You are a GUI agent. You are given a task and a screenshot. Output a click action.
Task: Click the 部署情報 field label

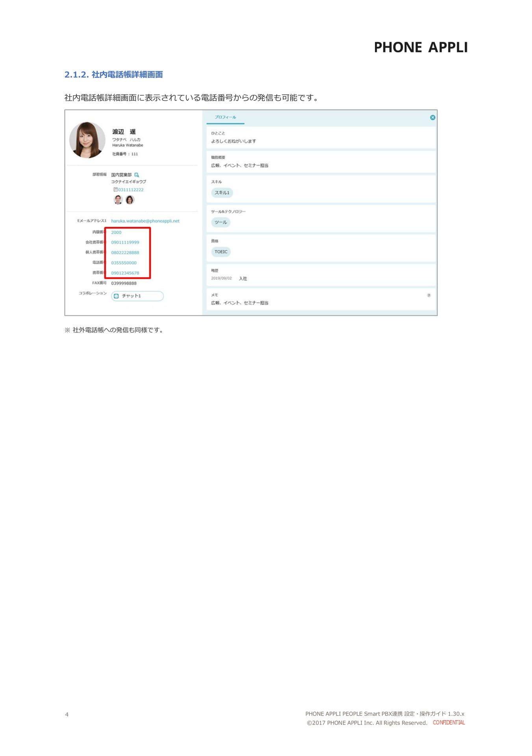click(100, 174)
